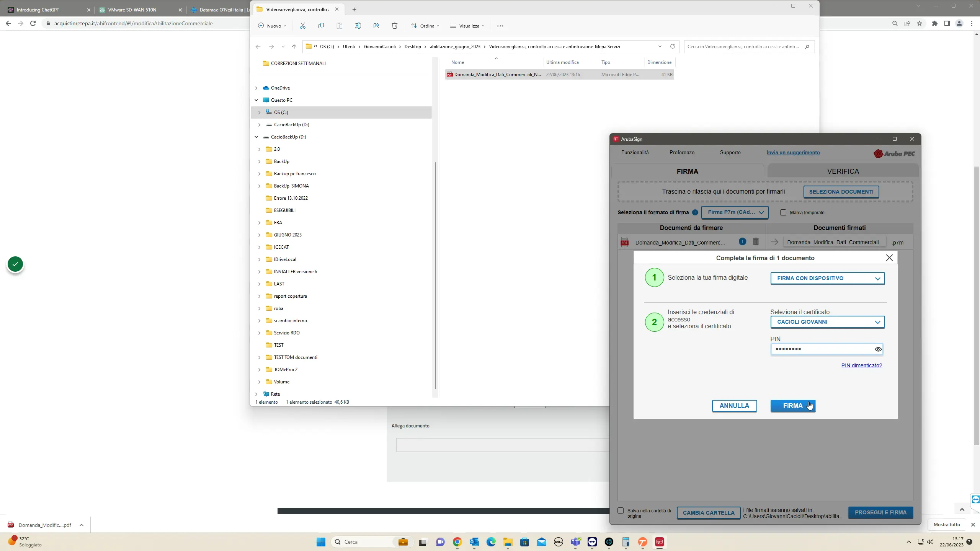Refresh the Explorer folder view
Screen dimensions: 980x551
tap(672, 46)
